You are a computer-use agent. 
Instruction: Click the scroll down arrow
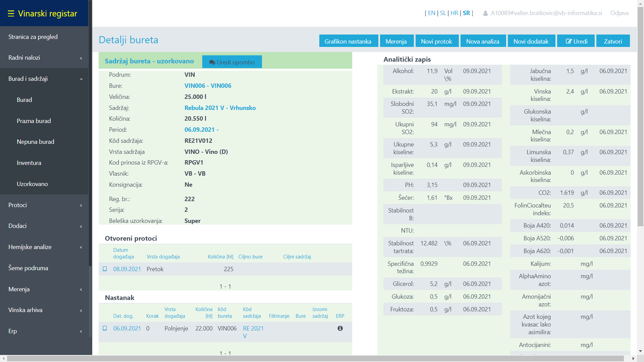pos(640,351)
